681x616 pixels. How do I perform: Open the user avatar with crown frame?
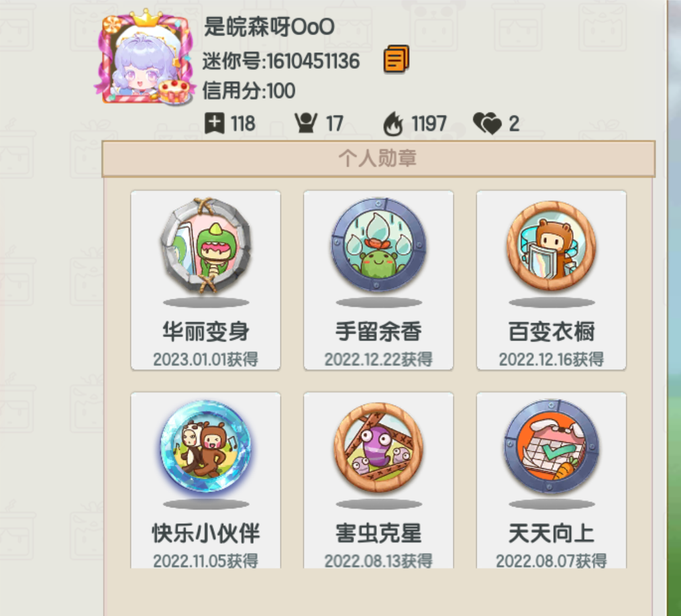click(144, 58)
